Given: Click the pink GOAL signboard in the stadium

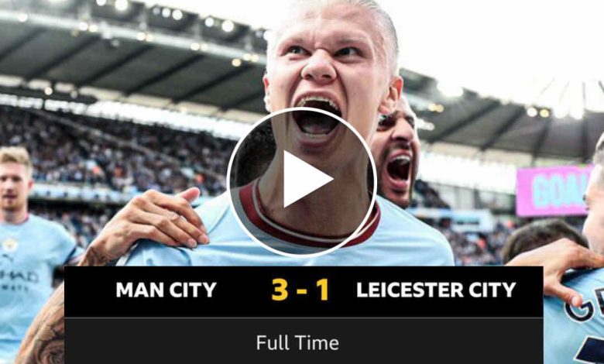Looking at the screenshot, I should (553, 191).
